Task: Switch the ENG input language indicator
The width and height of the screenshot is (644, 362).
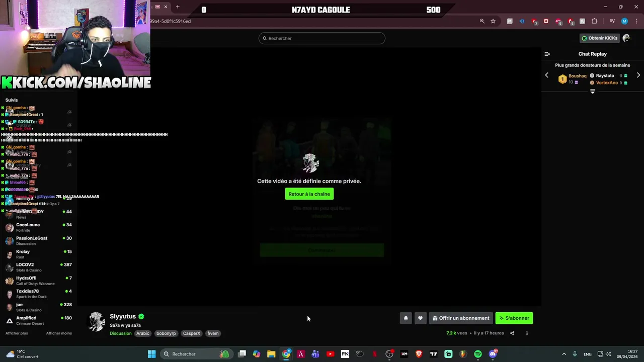Action: (x=587, y=354)
